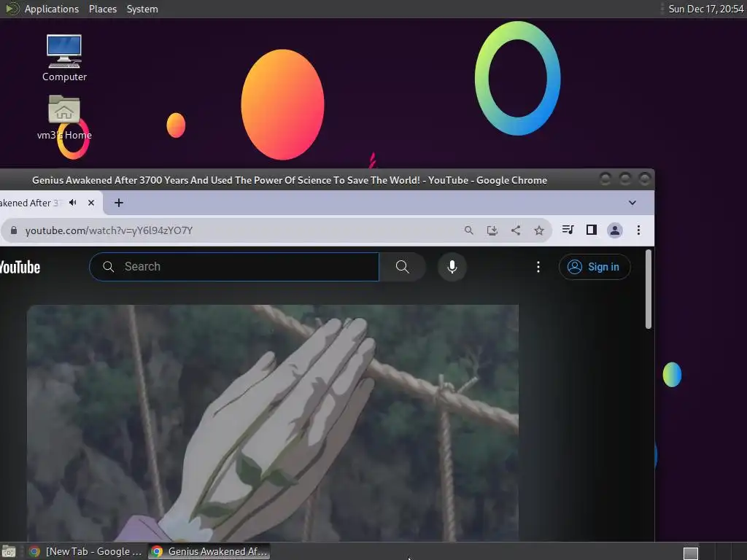Select the youtube.com address bar URL
Screen dimensions: 747x560
point(109,230)
